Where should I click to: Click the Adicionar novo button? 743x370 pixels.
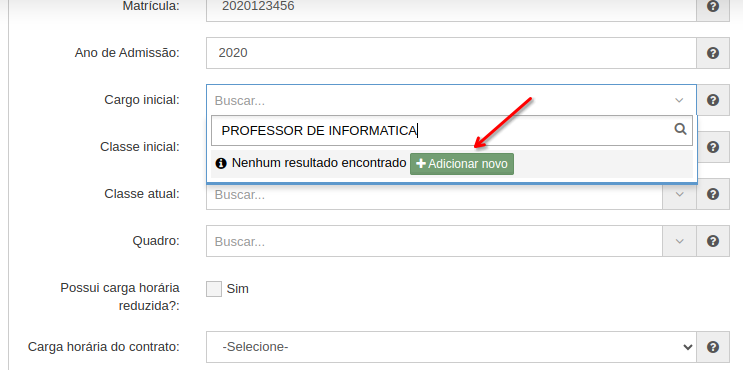pos(462,164)
